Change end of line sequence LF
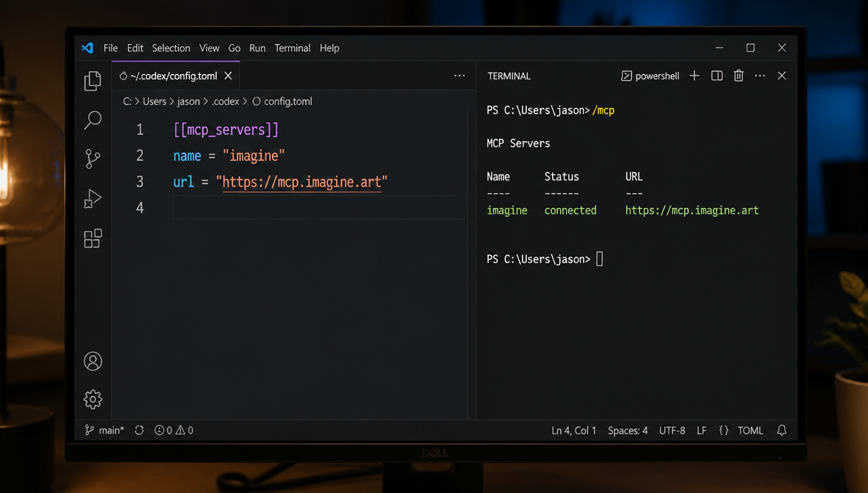The width and height of the screenshot is (868, 493). (x=702, y=431)
